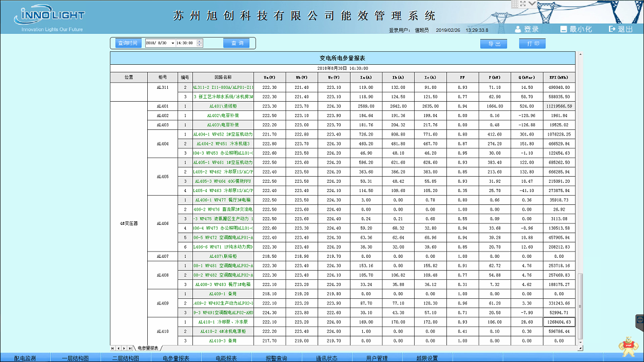This screenshot has height=362, width=644.
Task: Expand the chevron on top floating toolbar
Action: 532,4
